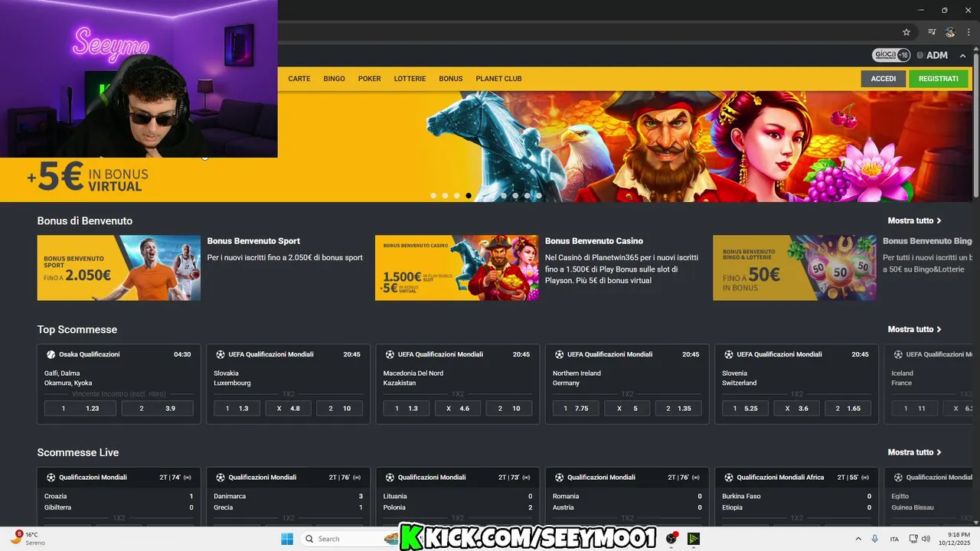Show hidden system tray icons
The width and height of the screenshot is (980, 551).
pos(857,539)
